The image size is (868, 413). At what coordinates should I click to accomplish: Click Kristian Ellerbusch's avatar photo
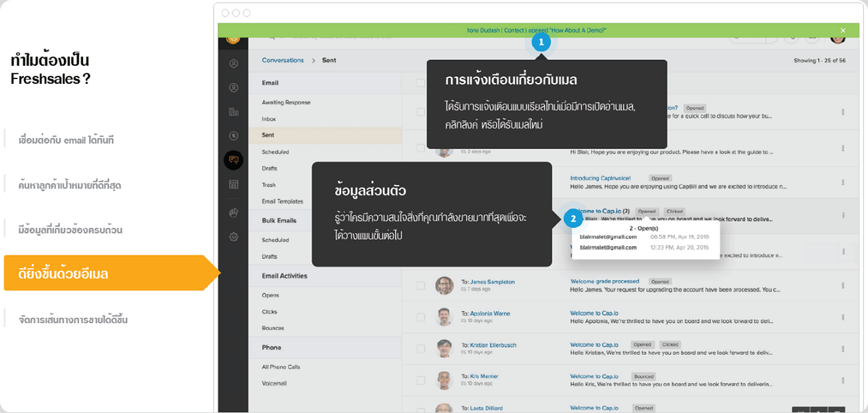click(x=444, y=348)
